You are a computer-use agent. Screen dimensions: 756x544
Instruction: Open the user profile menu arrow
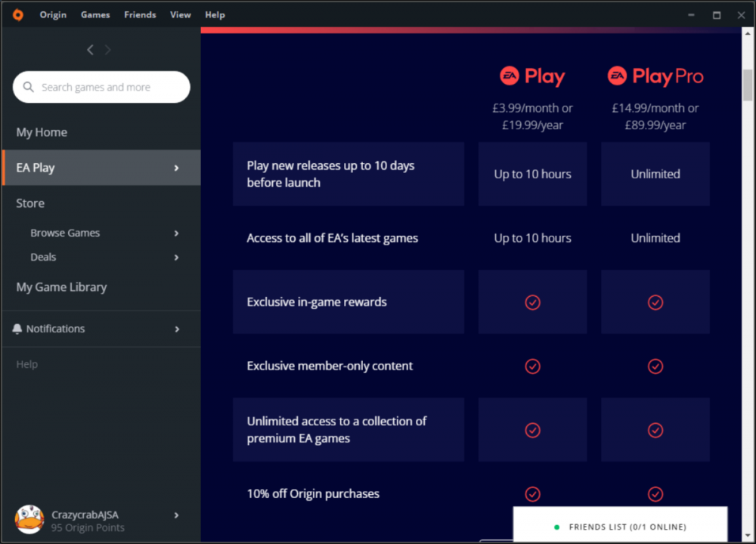[176, 515]
